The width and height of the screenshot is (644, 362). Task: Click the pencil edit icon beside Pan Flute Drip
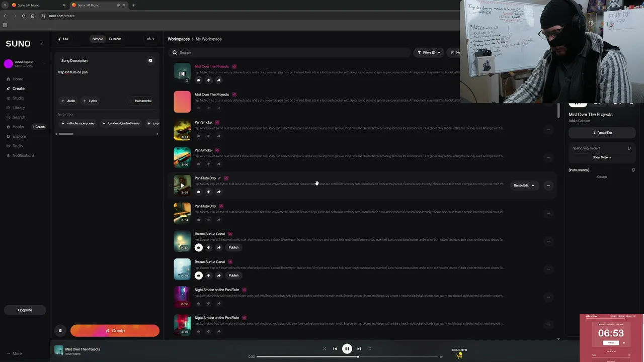coord(219,178)
